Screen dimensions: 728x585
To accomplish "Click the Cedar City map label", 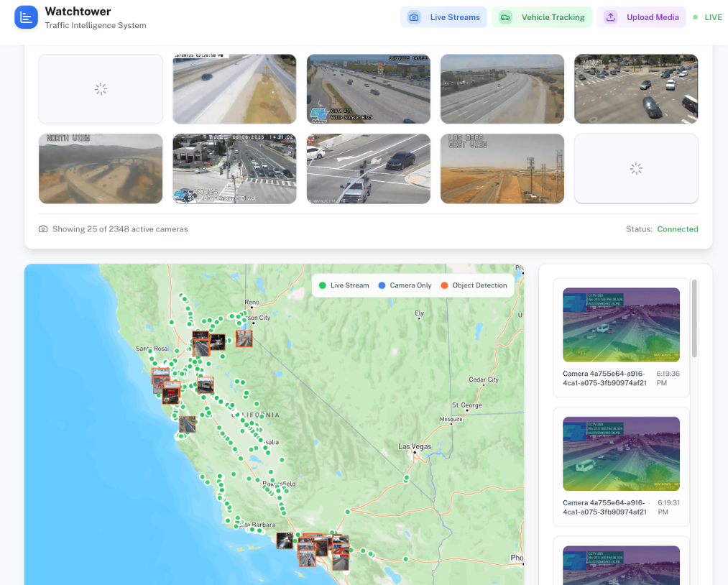I will tap(484, 379).
